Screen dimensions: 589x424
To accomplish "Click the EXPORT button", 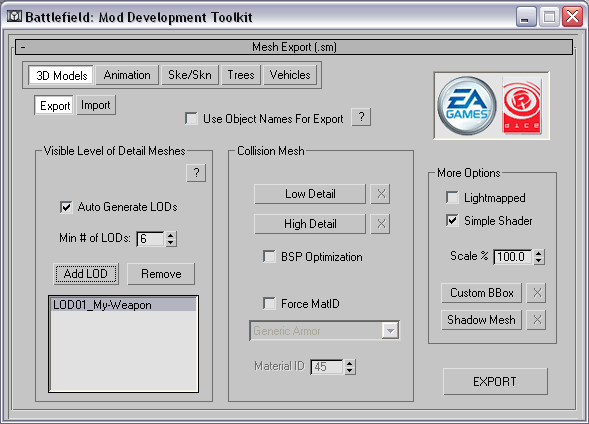I will click(495, 382).
